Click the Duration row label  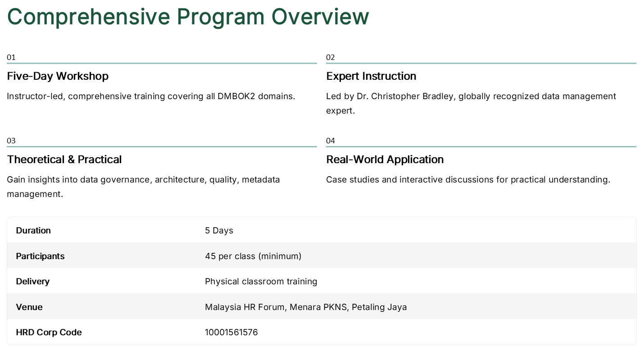(x=33, y=230)
